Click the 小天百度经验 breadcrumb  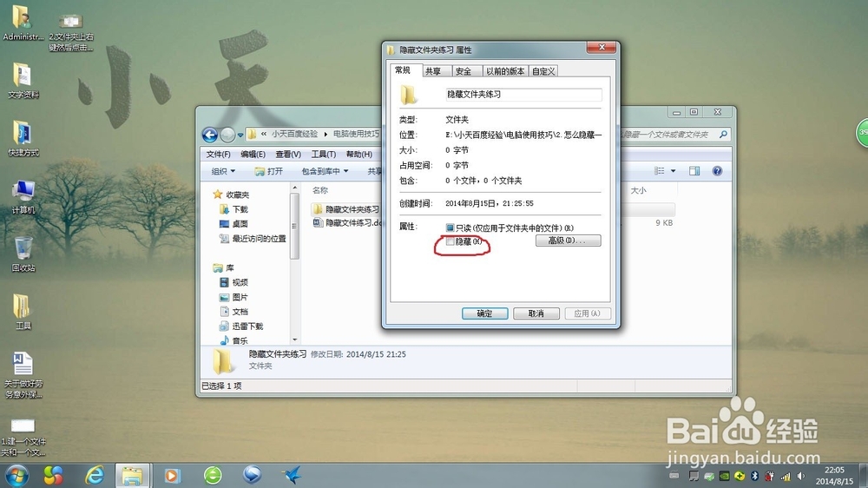coord(294,134)
